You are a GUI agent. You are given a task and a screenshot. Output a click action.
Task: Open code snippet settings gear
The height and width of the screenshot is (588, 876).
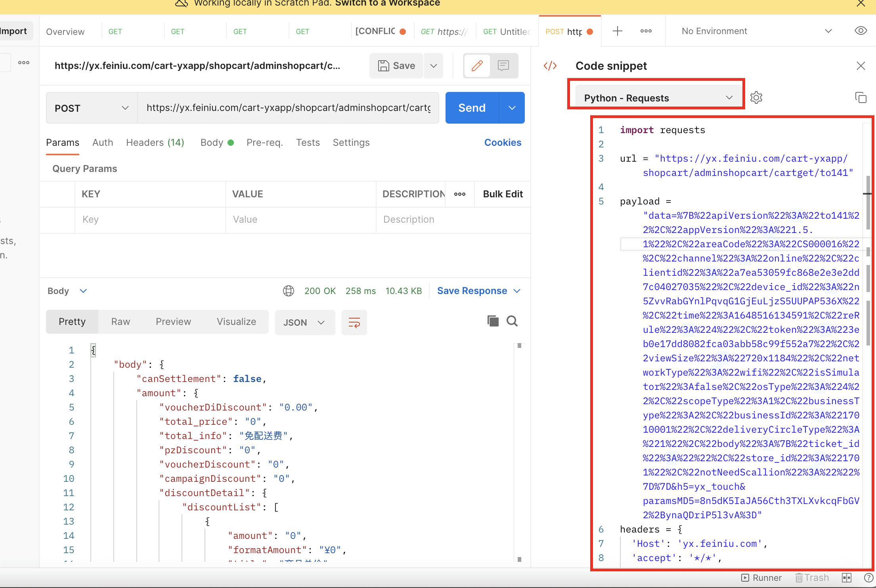pos(756,97)
